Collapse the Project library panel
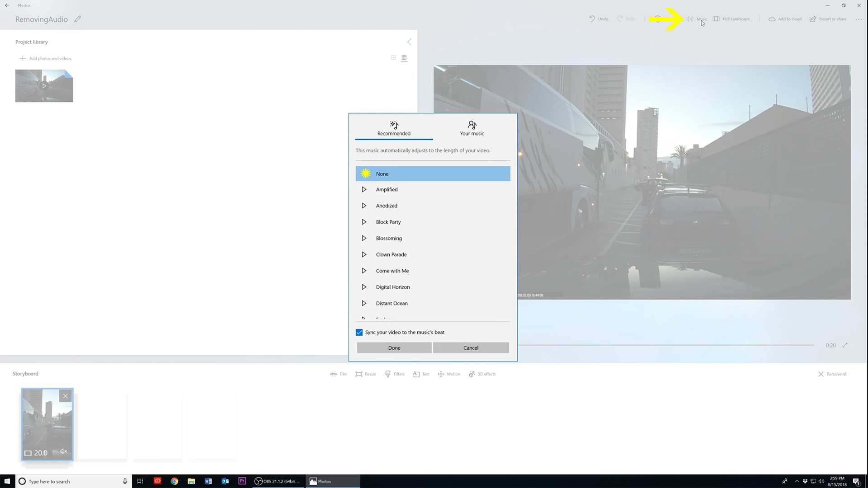The width and height of the screenshot is (868, 488). [409, 42]
